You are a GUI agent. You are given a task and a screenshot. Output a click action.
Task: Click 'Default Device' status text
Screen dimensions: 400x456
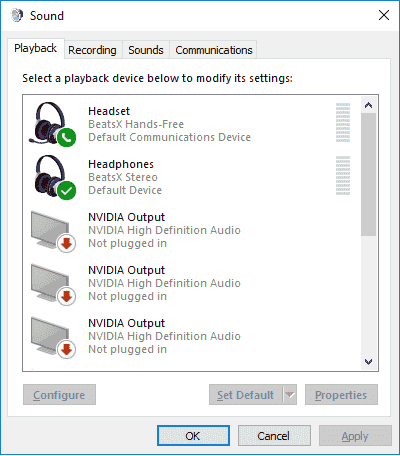pos(125,190)
